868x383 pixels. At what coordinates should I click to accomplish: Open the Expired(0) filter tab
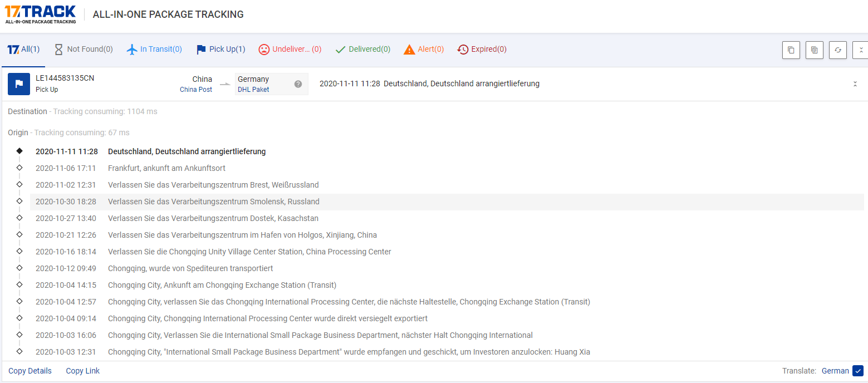click(x=482, y=49)
